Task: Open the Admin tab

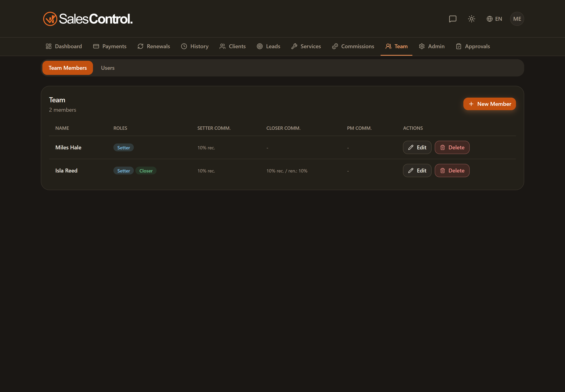Action: (432, 46)
